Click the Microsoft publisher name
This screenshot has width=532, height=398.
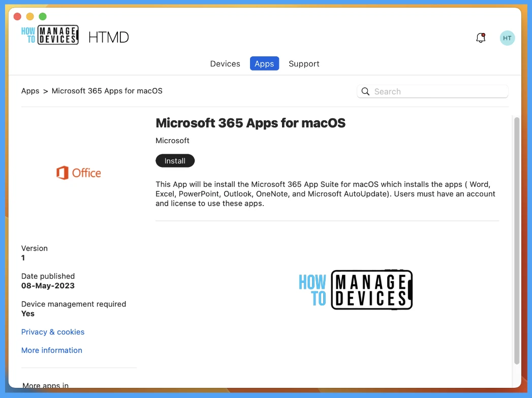pos(172,140)
